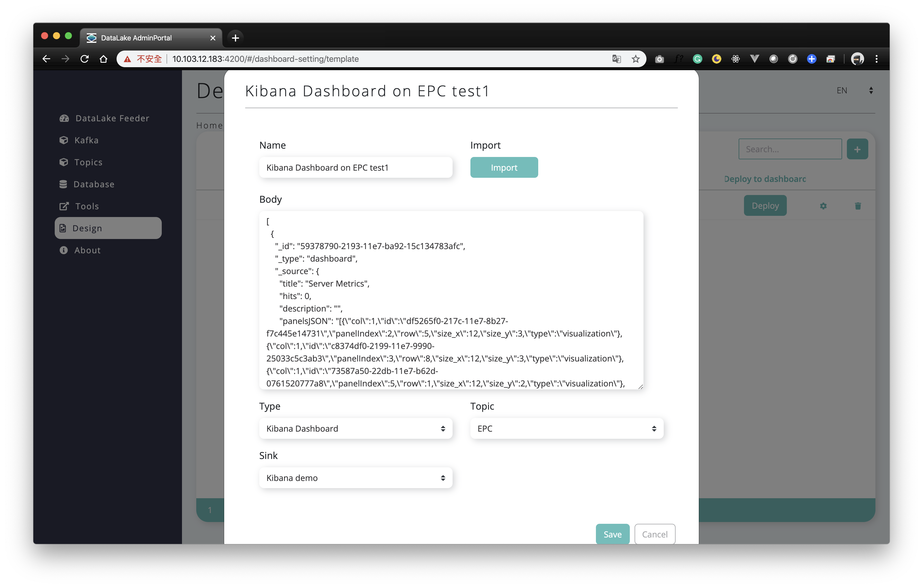Click the camera screenshot extension icon
The image size is (923, 588).
pyautogui.click(x=659, y=59)
